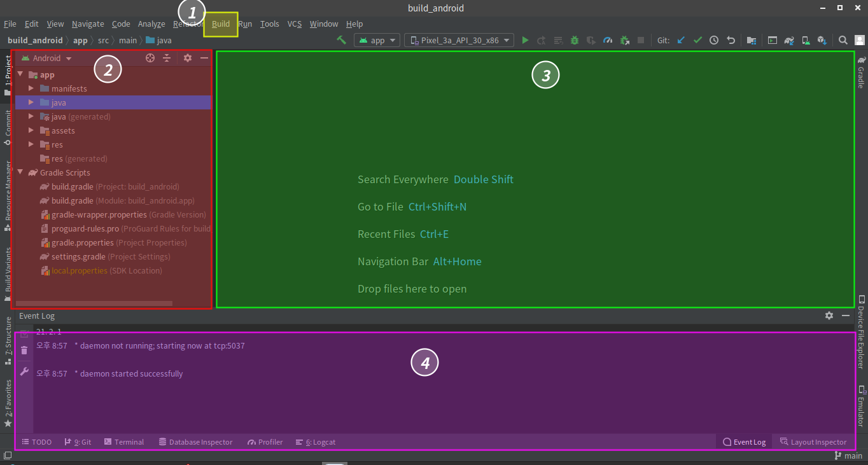Viewport: 868px width, 465px height.
Task: Open the Profile app gauge icon
Action: tap(608, 40)
